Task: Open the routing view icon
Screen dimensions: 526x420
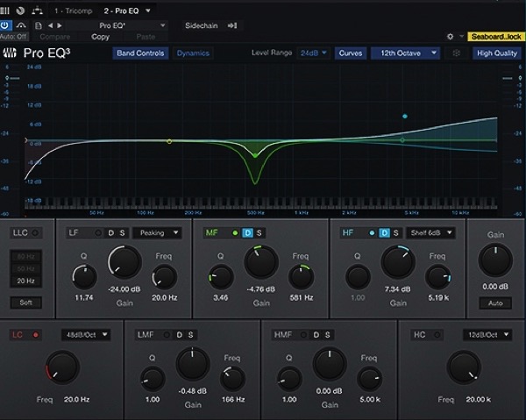Action: 37,11
